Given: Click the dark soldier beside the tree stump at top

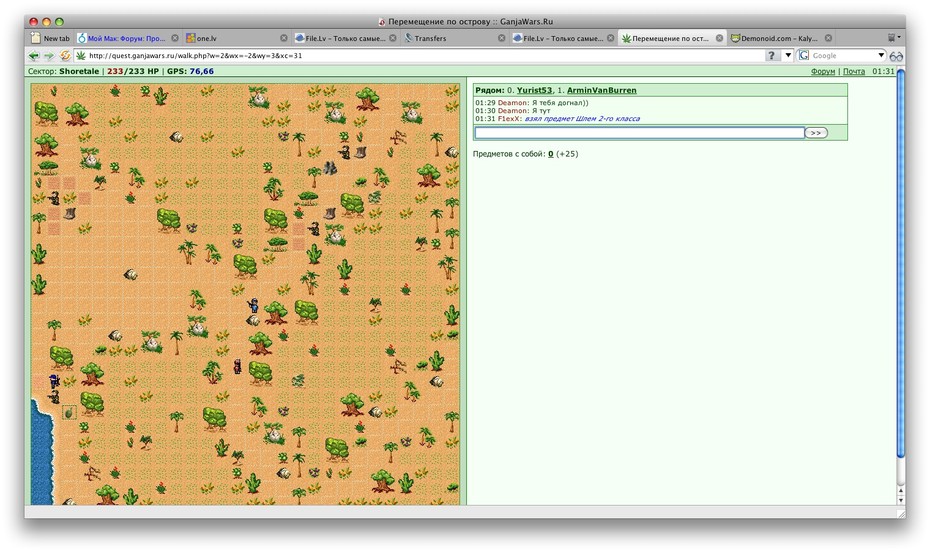Looking at the screenshot, I should point(345,152).
